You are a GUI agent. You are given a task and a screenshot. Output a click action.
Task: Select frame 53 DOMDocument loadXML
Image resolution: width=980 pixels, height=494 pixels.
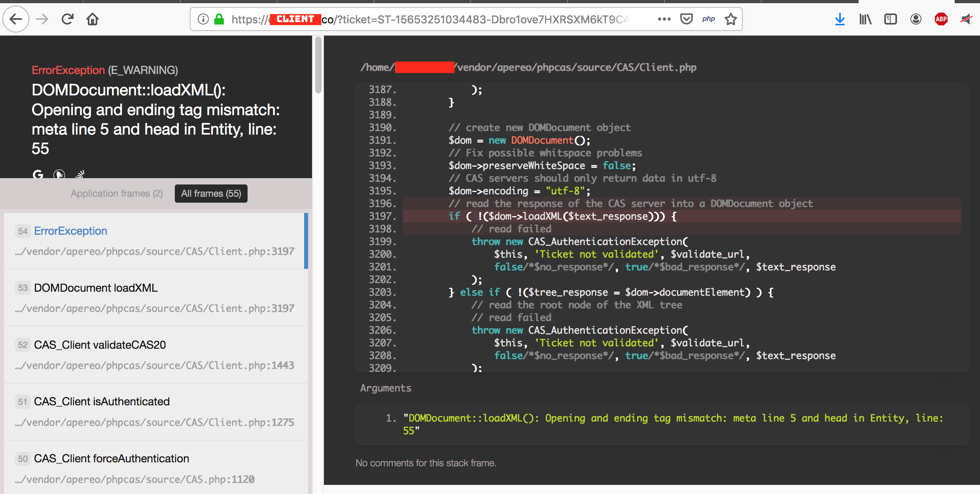pyautogui.click(x=156, y=298)
